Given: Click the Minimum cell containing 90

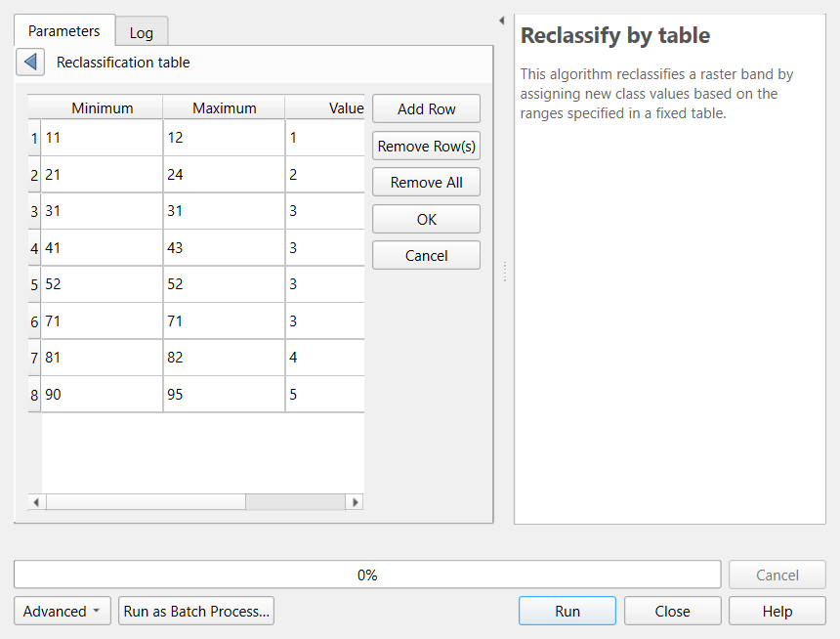Looking at the screenshot, I should (x=102, y=395).
